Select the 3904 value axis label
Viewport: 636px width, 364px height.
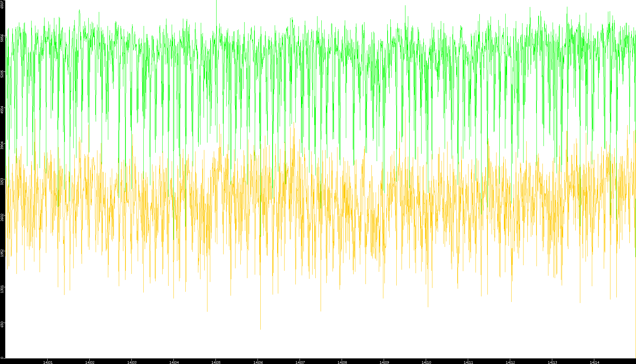point(2,145)
